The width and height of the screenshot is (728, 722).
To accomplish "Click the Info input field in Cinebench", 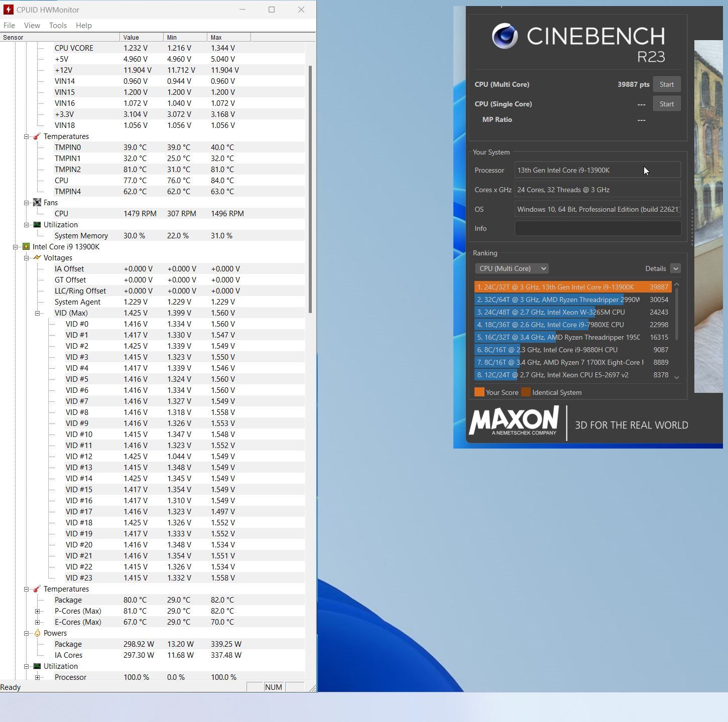I will click(x=598, y=228).
